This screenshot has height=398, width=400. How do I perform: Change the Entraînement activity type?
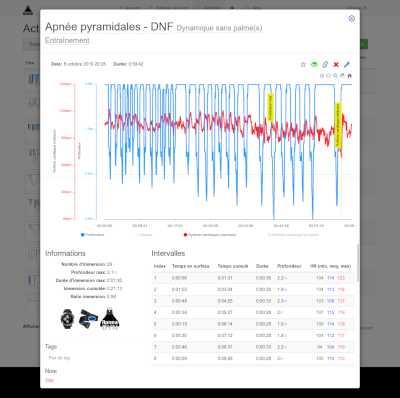pos(67,40)
